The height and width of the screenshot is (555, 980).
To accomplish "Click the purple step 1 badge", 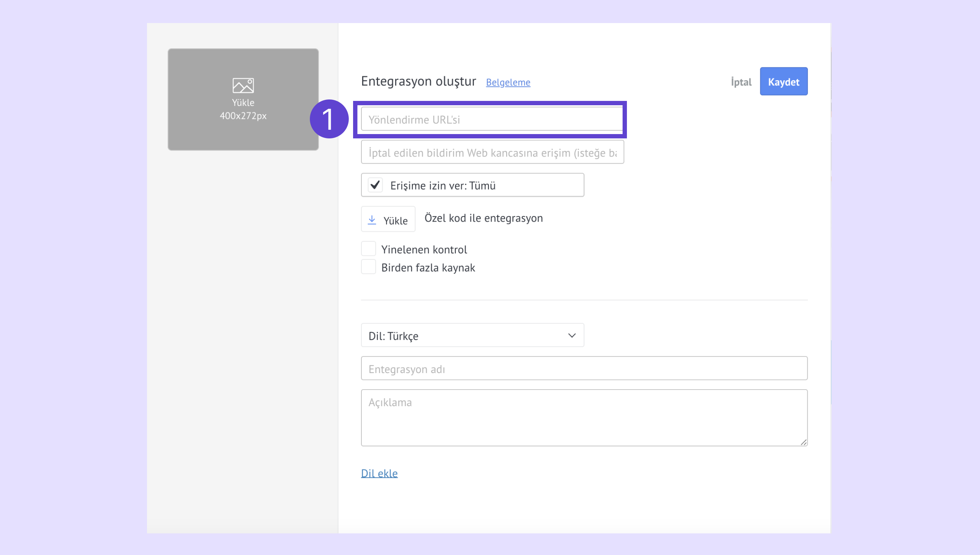I will click(x=329, y=119).
